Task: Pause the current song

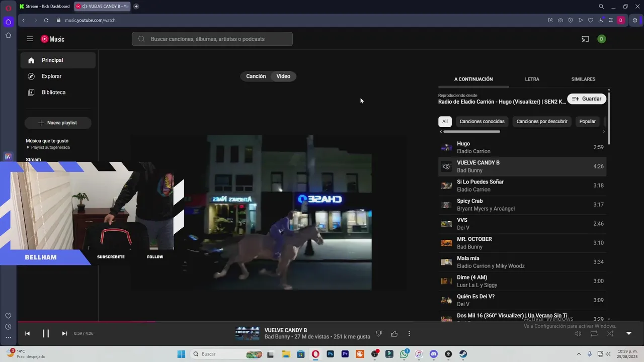Action: [x=46, y=333]
